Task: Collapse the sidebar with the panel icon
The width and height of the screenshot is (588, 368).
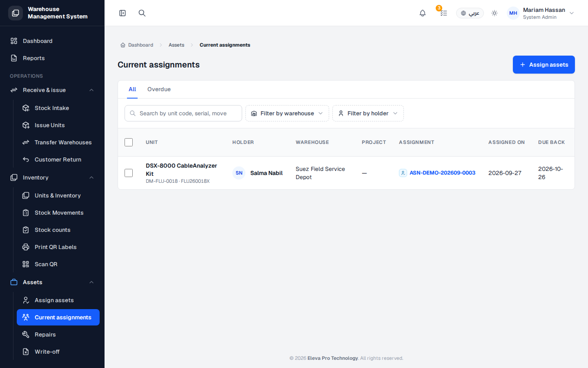Action: coord(122,13)
